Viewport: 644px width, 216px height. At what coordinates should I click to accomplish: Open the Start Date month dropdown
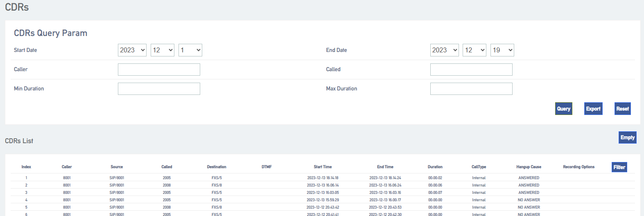pyautogui.click(x=163, y=50)
